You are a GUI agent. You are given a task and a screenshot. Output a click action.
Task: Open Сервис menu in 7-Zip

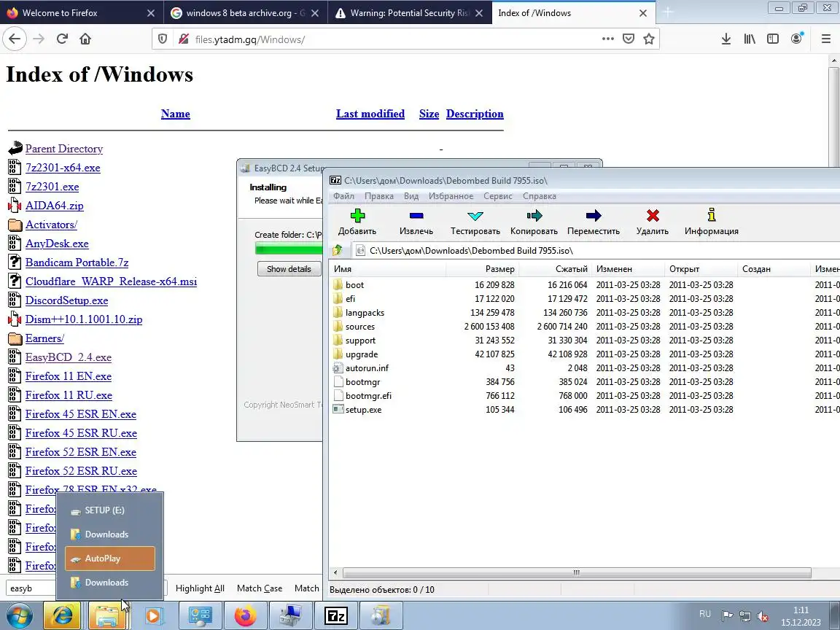click(x=498, y=196)
